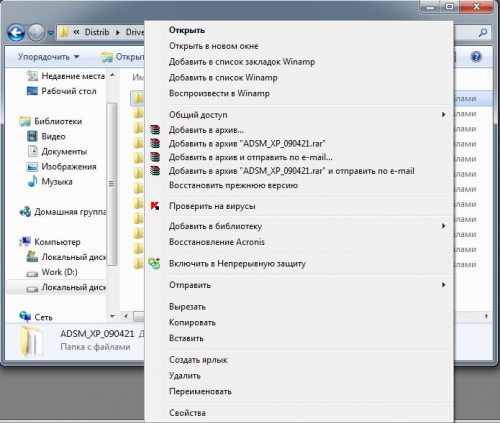The width and height of the screenshot is (500, 423).
Task: Click the Kaspersky icon beside Проверить на вирусы
Action: click(155, 206)
